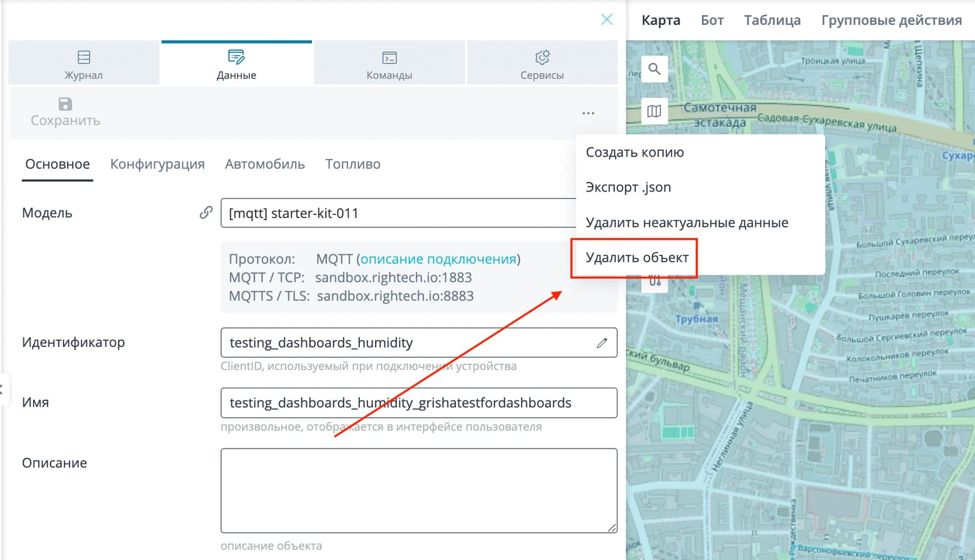Click the pencil edit icon in Идентификатор
Image resolution: width=975 pixels, height=560 pixels.
(x=602, y=343)
